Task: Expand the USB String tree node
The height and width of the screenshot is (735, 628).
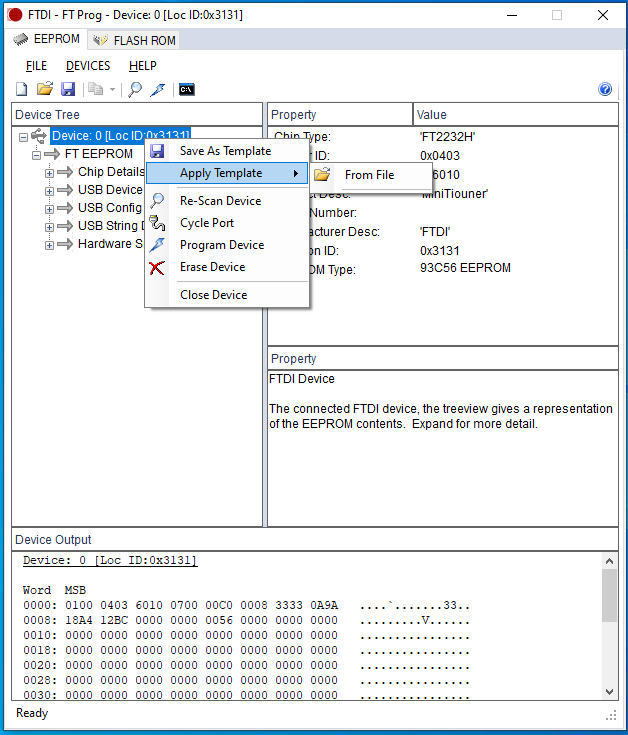Action: (x=49, y=227)
